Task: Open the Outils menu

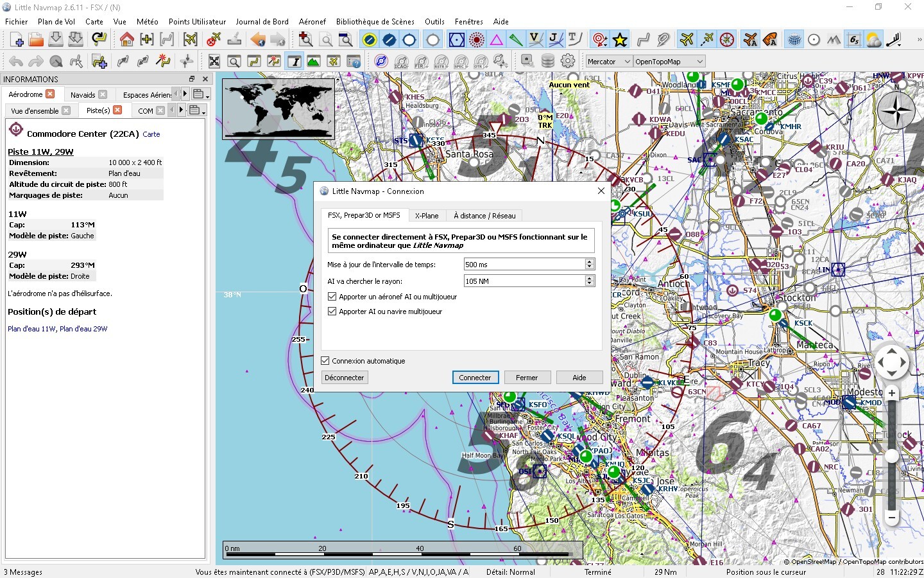Action: pos(434,21)
